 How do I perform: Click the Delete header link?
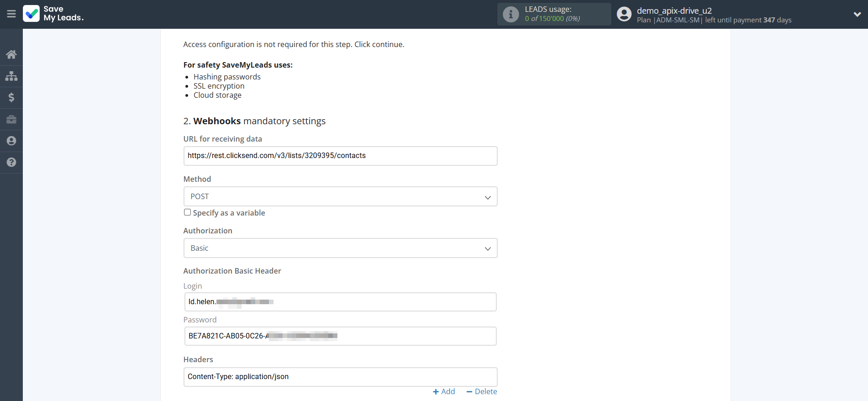pos(482,391)
